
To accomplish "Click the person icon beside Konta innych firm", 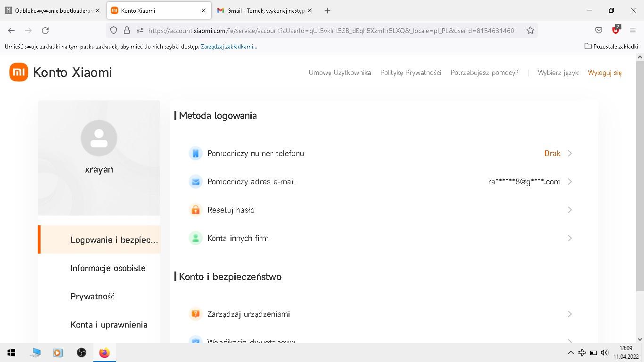I will pyautogui.click(x=196, y=239).
